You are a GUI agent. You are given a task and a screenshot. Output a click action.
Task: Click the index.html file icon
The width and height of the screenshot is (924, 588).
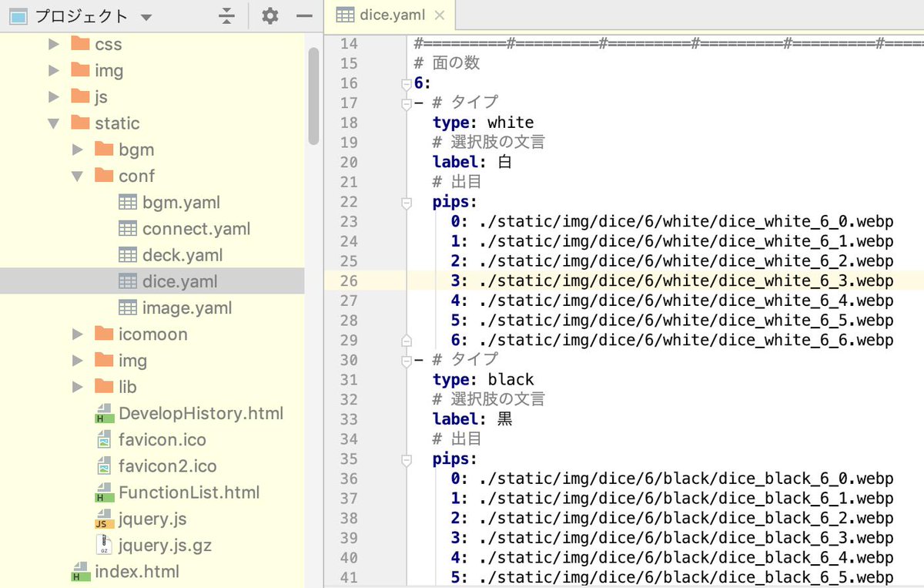click(x=80, y=572)
